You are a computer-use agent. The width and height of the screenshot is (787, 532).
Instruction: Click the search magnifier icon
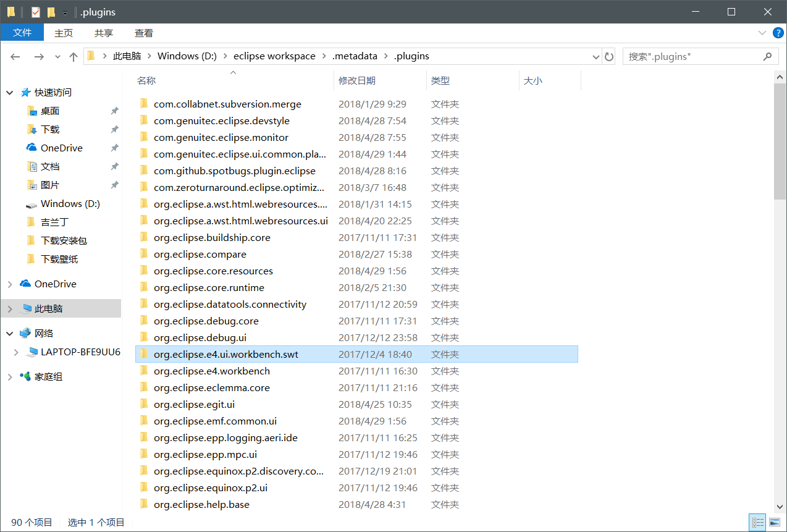[x=767, y=56]
